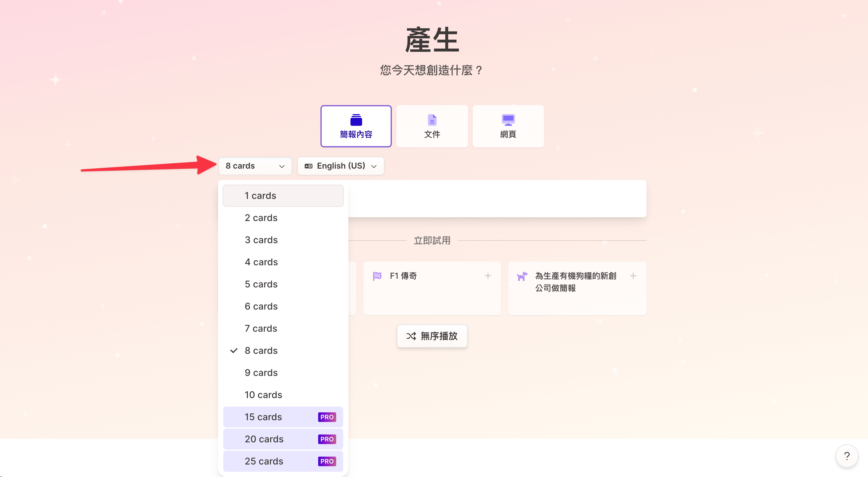868x477 pixels.
Task: Click the presentation deck icon
Action: [x=356, y=120]
